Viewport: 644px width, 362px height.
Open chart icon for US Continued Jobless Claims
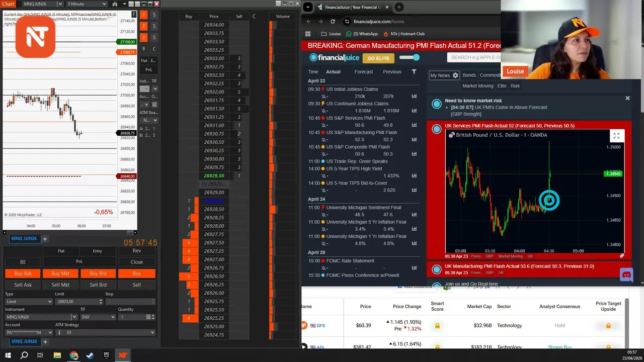(x=414, y=111)
